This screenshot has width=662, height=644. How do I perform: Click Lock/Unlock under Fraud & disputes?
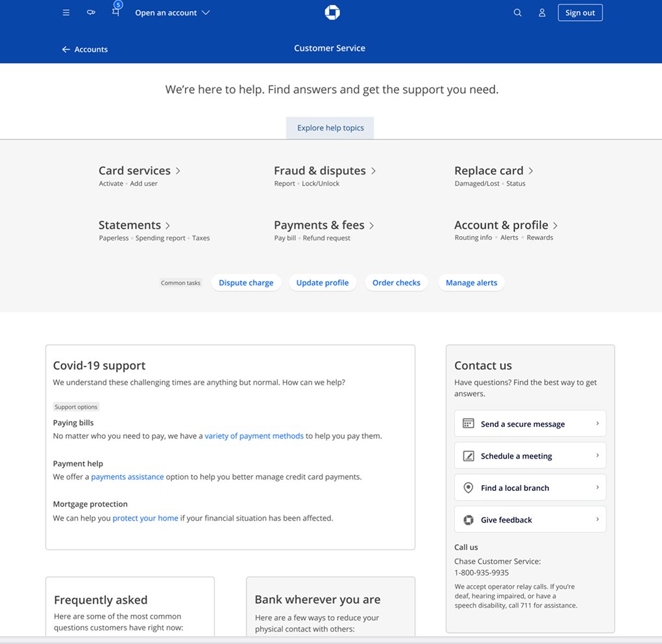[x=321, y=184]
